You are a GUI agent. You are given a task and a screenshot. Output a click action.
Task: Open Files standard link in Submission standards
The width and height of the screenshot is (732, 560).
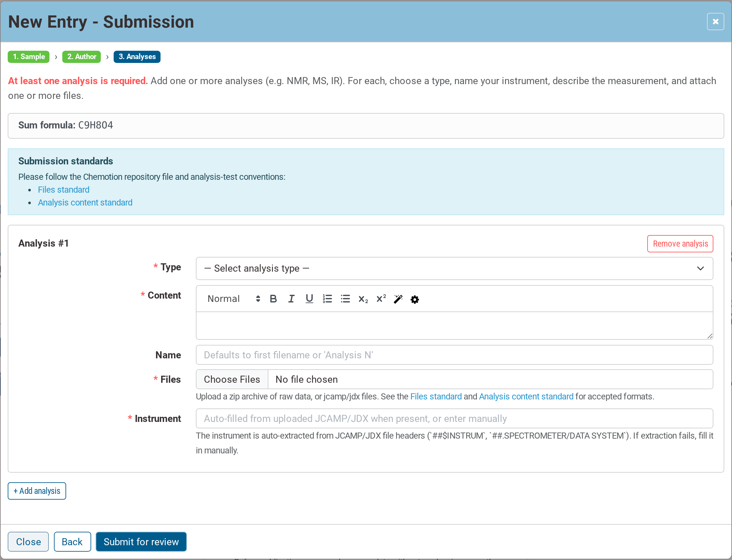click(x=64, y=190)
